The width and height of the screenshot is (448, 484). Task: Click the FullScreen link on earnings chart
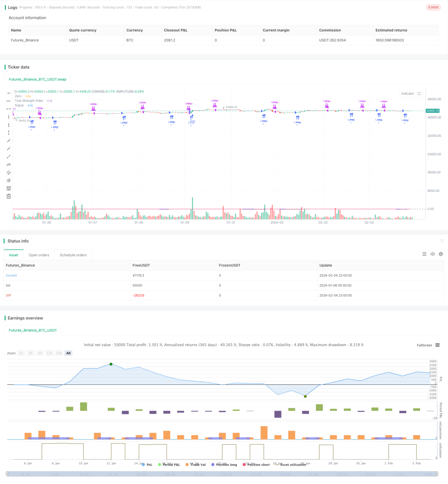(x=424, y=345)
